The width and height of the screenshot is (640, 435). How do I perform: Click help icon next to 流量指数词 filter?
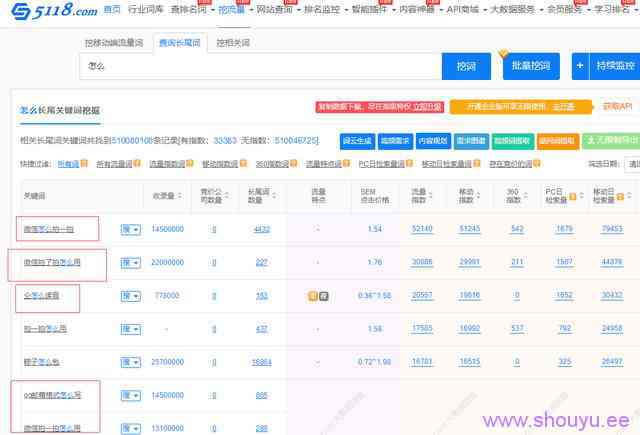[x=190, y=164]
